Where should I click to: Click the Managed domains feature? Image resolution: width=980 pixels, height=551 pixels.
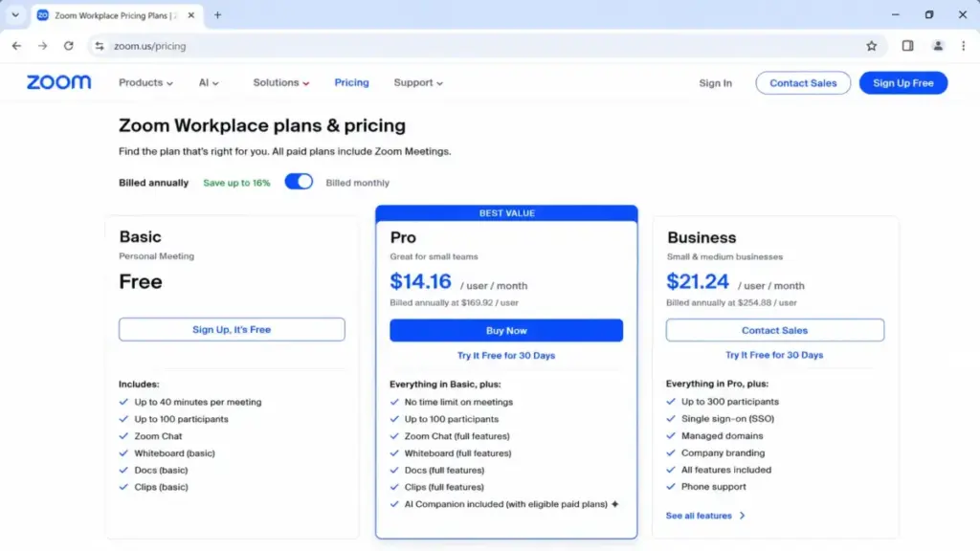click(x=722, y=436)
